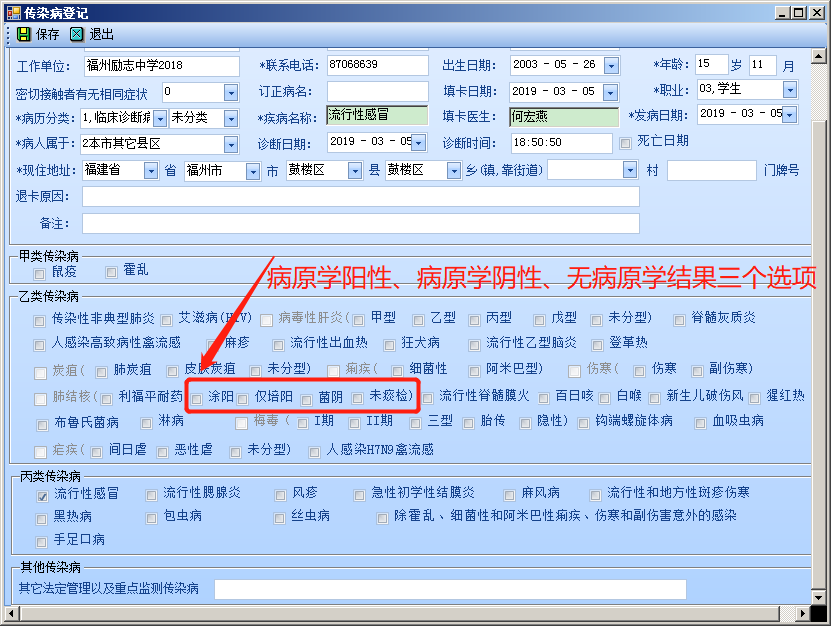This screenshot has height=626, width=834.
Task: Click the 退出 toolbar label
Action: 101,35
